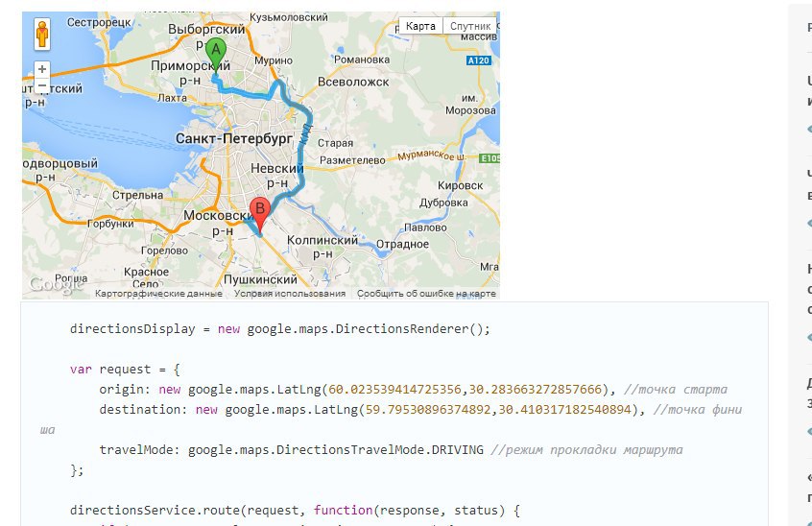Click the Кировск label on map
The image size is (812, 526).
(x=460, y=185)
